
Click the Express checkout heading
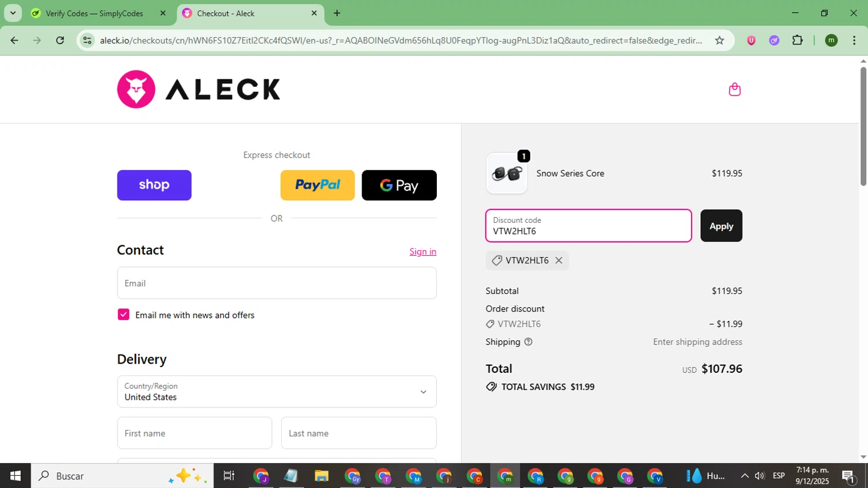pos(277,155)
